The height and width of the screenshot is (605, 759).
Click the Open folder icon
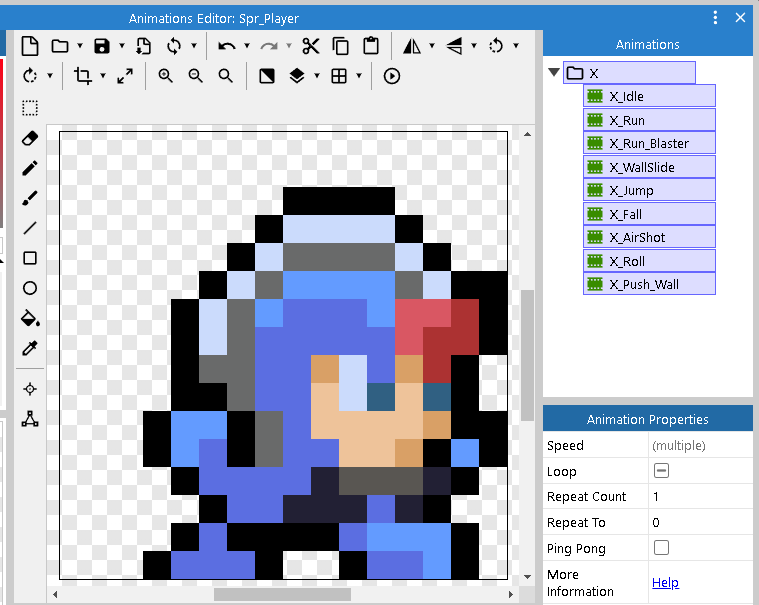60,46
